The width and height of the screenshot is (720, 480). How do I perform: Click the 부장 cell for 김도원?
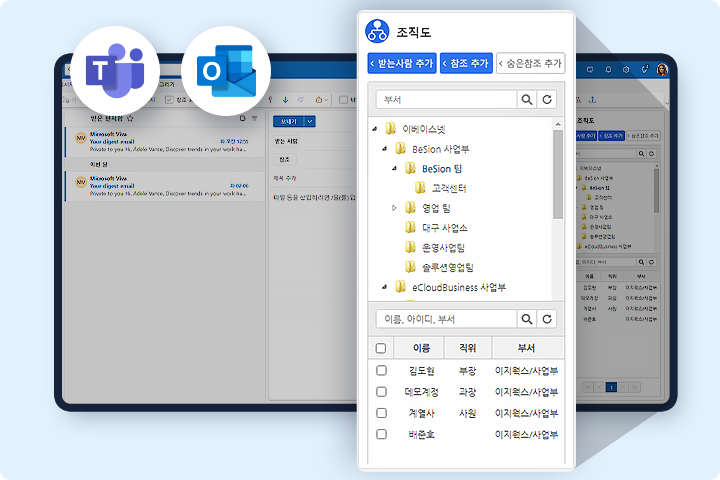pos(467,371)
